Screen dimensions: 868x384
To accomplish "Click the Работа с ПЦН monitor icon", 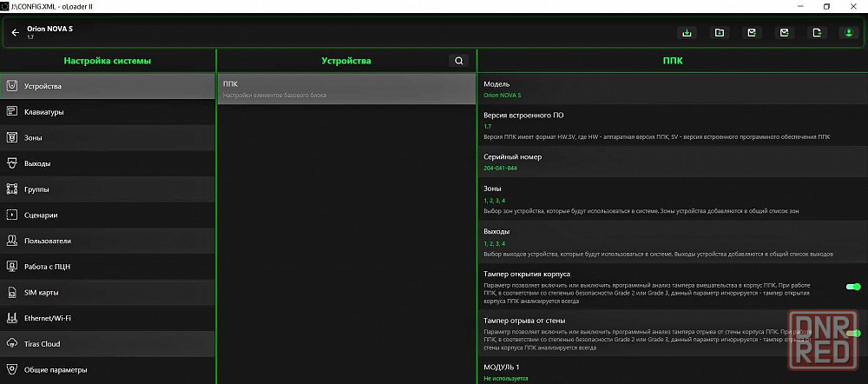I will pos(12,267).
